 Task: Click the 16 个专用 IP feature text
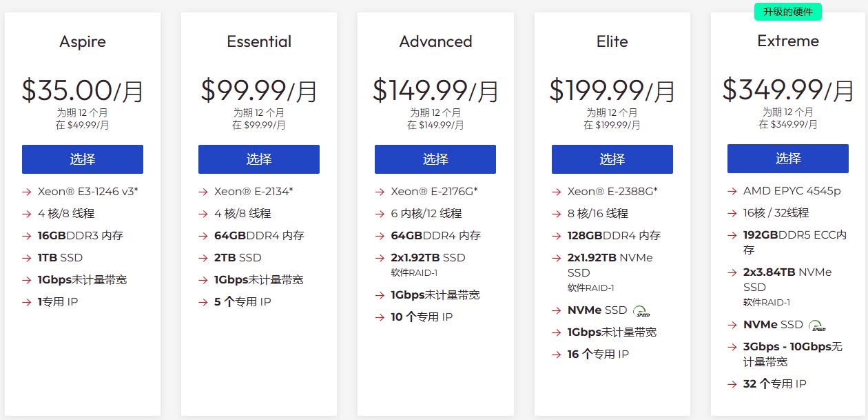[x=598, y=354]
